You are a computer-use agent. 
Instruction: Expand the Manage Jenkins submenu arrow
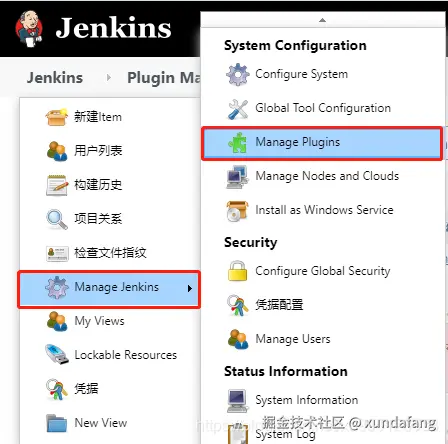point(190,288)
